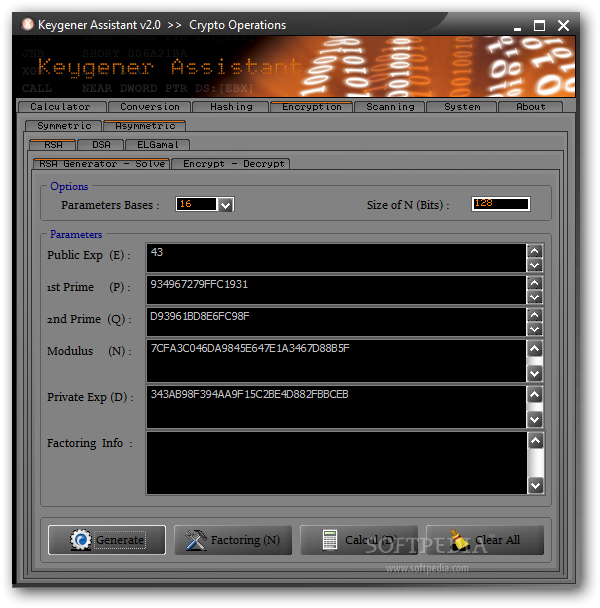Click the Generate button

107,540
